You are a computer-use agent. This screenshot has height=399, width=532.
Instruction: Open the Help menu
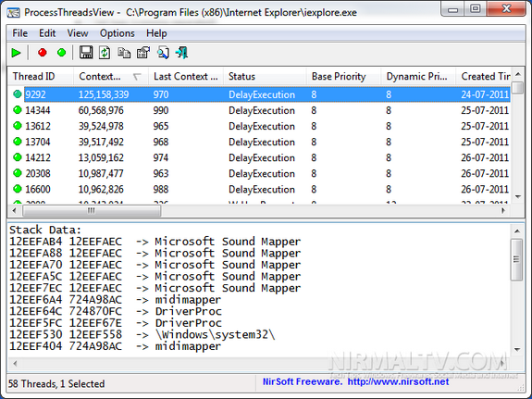click(x=156, y=33)
